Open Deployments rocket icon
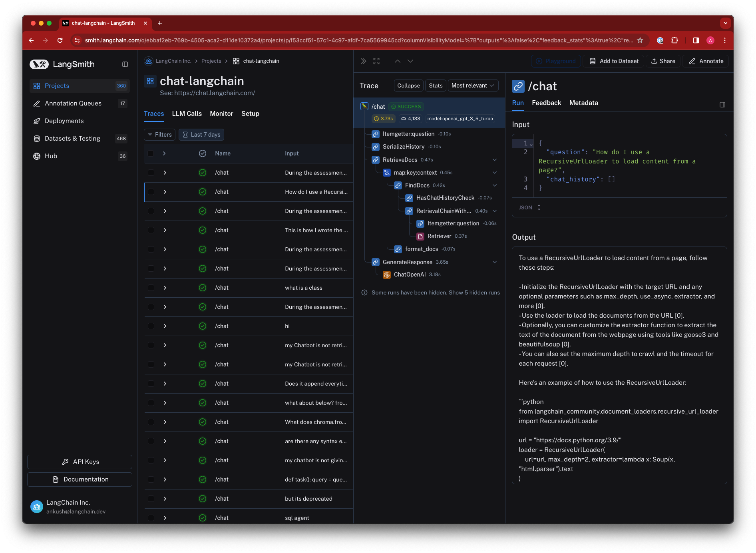Screen dimensions: 756x553 (37, 121)
